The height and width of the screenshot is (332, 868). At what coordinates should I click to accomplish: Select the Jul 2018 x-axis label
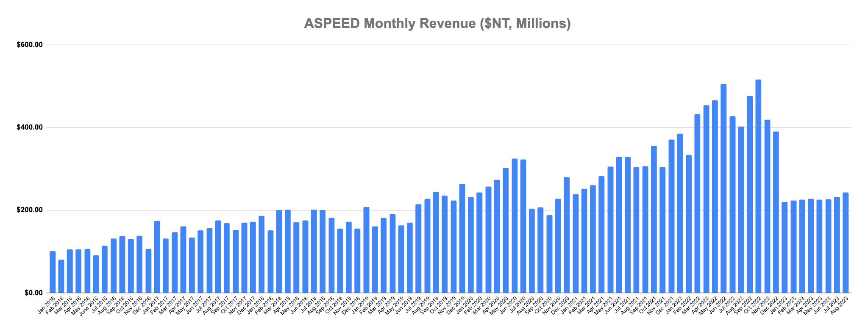pos(308,305)
